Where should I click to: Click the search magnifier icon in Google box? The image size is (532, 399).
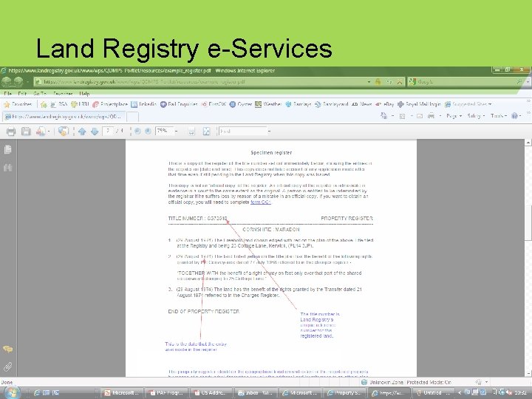(519, 81)
